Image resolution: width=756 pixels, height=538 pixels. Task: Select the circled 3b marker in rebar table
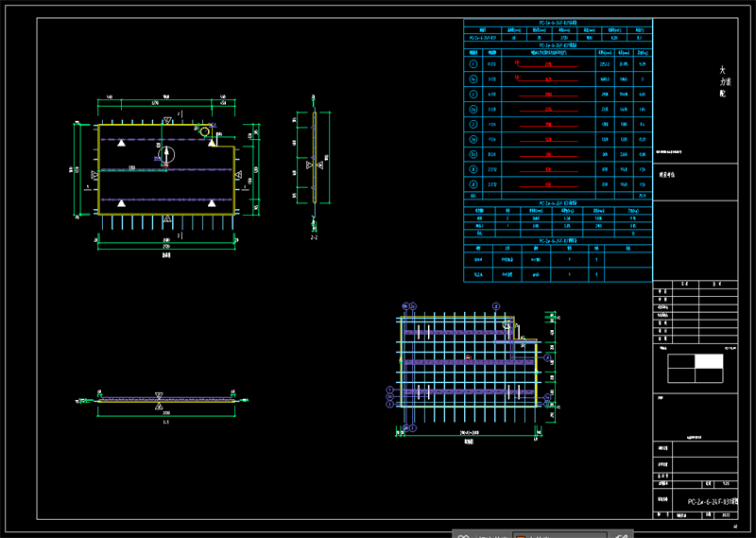point(473,154)
